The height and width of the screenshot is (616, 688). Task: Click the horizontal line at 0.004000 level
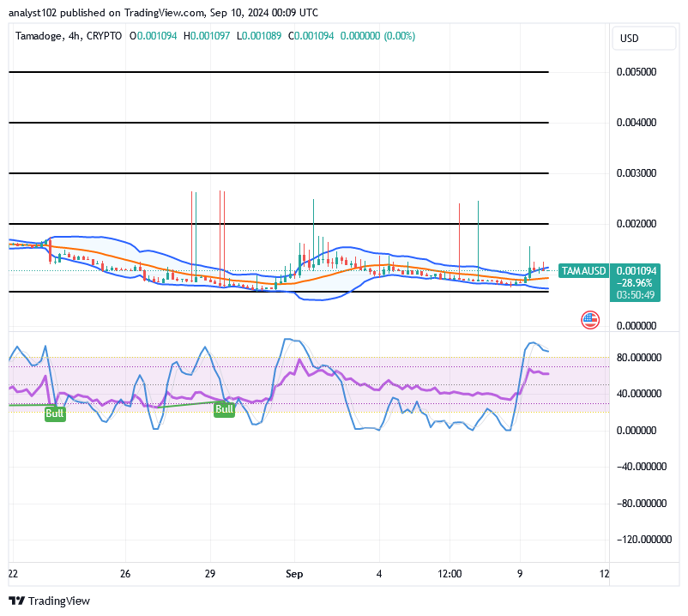point(279,123)
